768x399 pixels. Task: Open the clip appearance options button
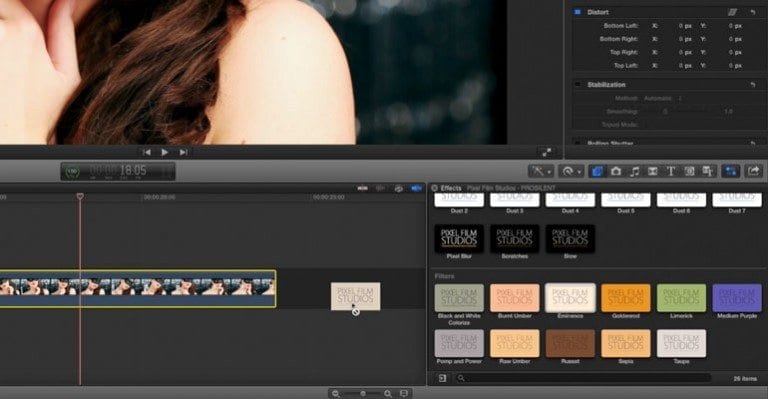click(x=404, y=393)
